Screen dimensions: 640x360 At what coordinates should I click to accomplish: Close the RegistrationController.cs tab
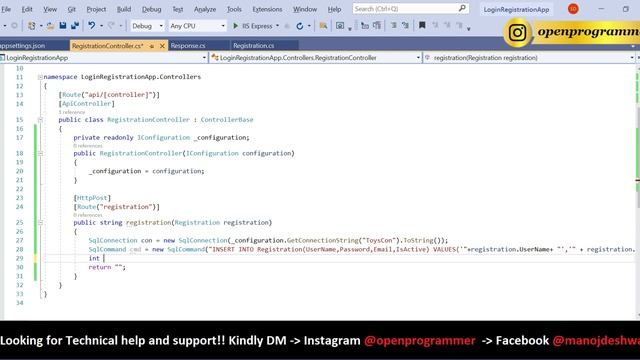pos(162,46)
